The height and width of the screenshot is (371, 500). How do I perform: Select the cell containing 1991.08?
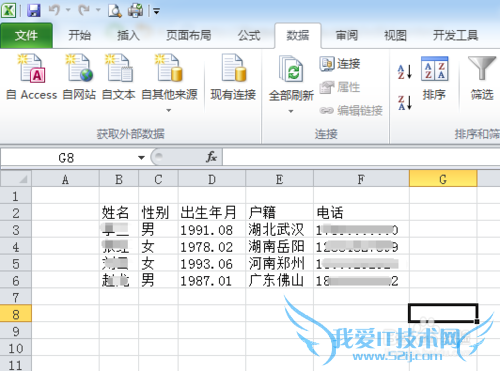click(212, 230)
